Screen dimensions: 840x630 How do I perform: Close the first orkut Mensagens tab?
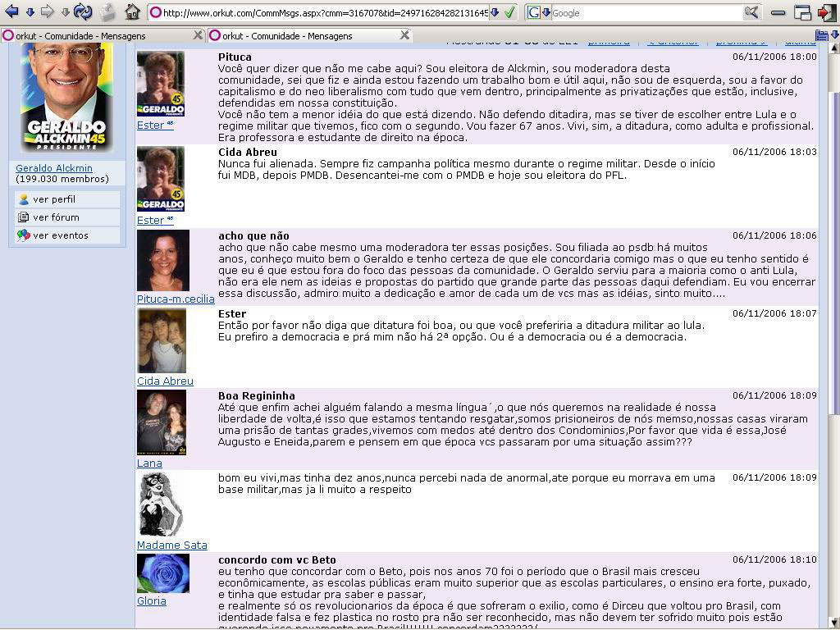198,35
